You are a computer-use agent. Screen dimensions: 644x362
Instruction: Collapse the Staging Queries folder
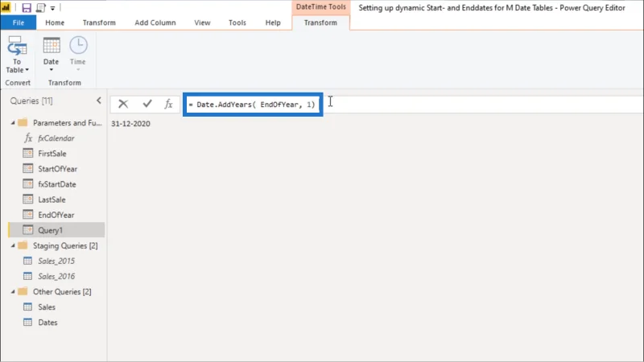[13, 245]
